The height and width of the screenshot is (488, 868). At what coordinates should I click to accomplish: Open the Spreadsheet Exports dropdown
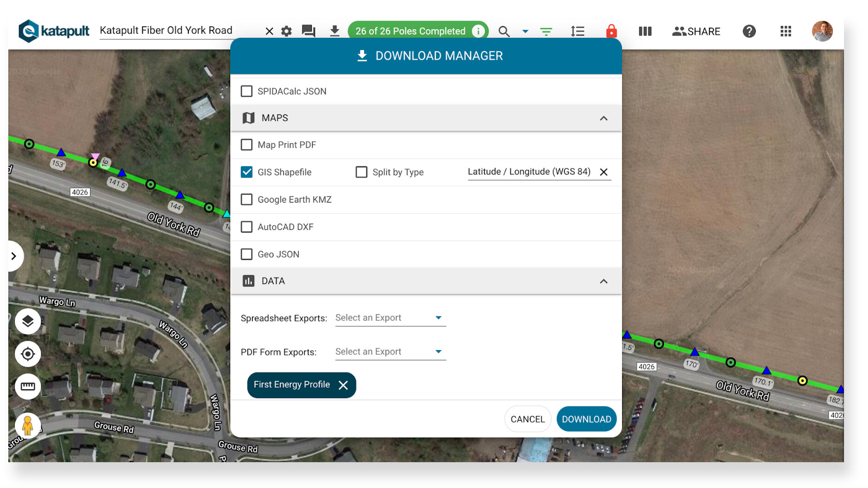pyautogui.click(x=390, y=318)
